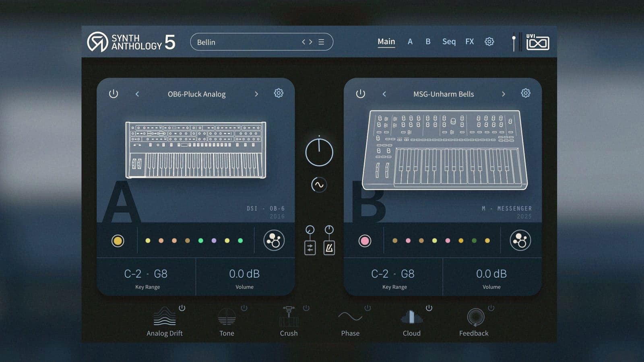Click the swap arrows icon in center
The height and width of the screenshot is (362, 644).
coord(310,248)
